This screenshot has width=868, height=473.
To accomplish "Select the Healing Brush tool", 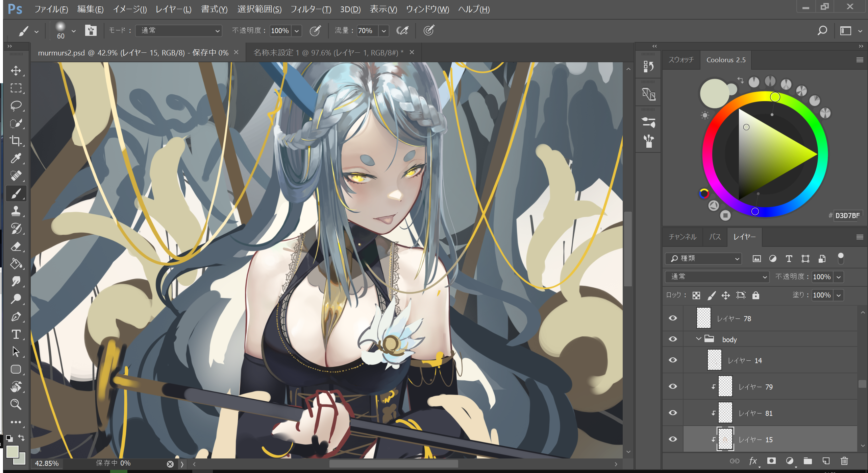I will (16, 176).
